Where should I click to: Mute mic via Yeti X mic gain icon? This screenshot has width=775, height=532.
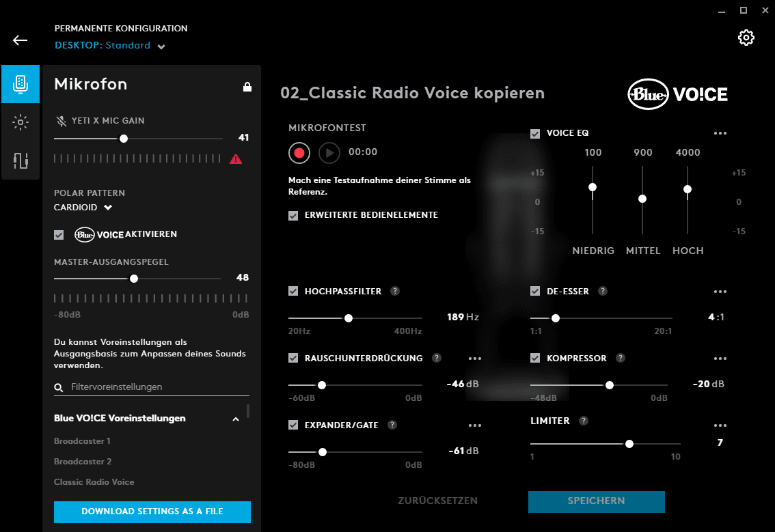coord(62,120)
